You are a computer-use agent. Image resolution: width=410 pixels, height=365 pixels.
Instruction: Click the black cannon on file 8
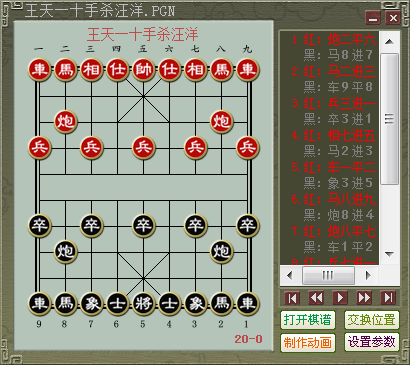pos(65,252)
